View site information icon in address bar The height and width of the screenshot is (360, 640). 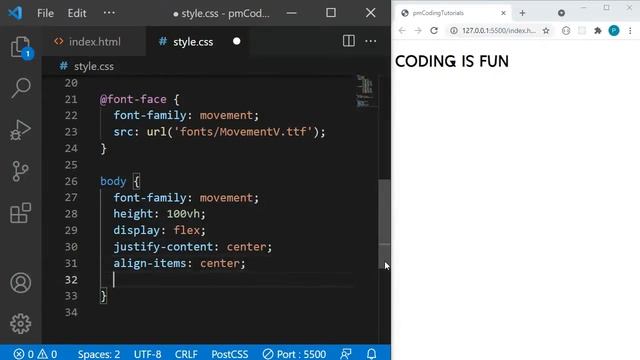coord(453,31)
